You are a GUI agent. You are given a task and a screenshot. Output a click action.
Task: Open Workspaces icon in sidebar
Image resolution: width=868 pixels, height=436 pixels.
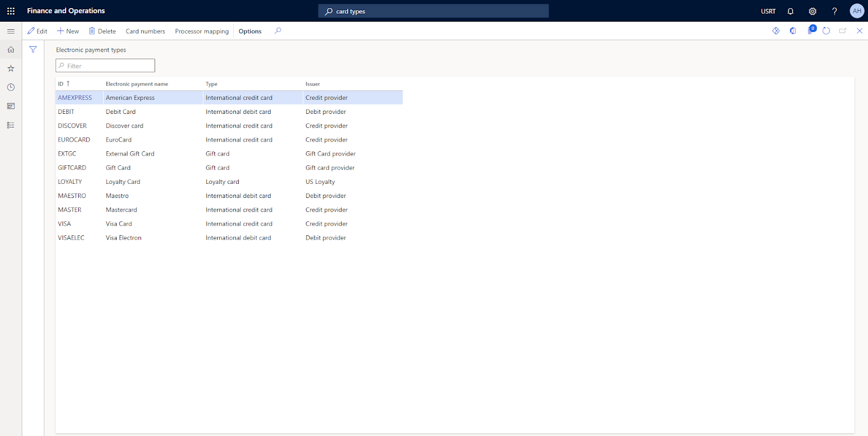(11, 106)
